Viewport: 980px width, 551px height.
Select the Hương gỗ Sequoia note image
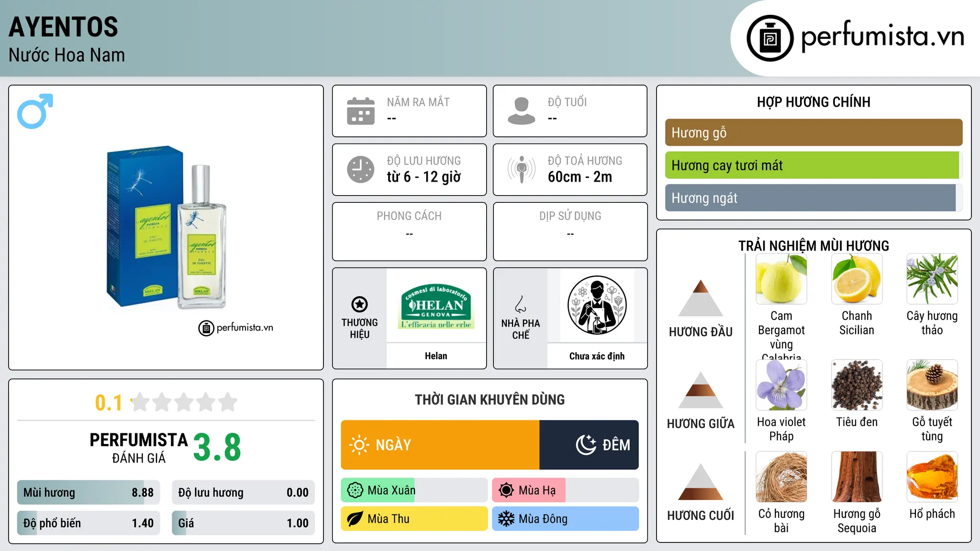857,477
